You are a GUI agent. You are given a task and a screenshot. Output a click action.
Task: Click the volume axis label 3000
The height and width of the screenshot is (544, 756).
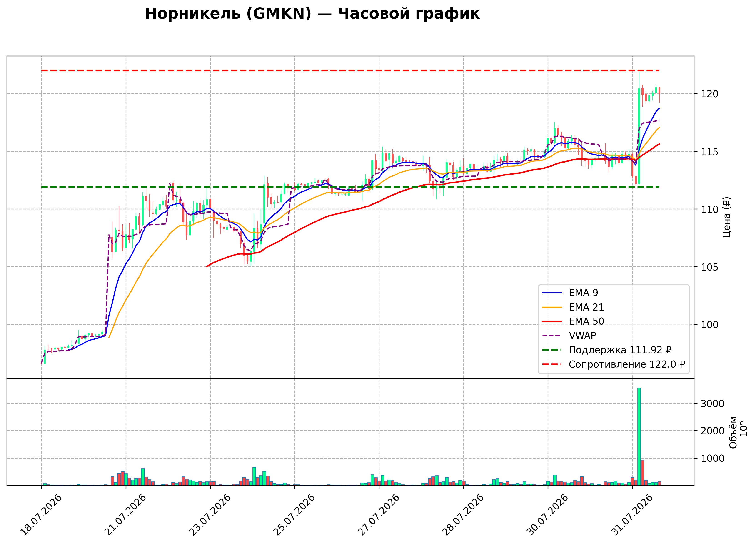(713, 404)
